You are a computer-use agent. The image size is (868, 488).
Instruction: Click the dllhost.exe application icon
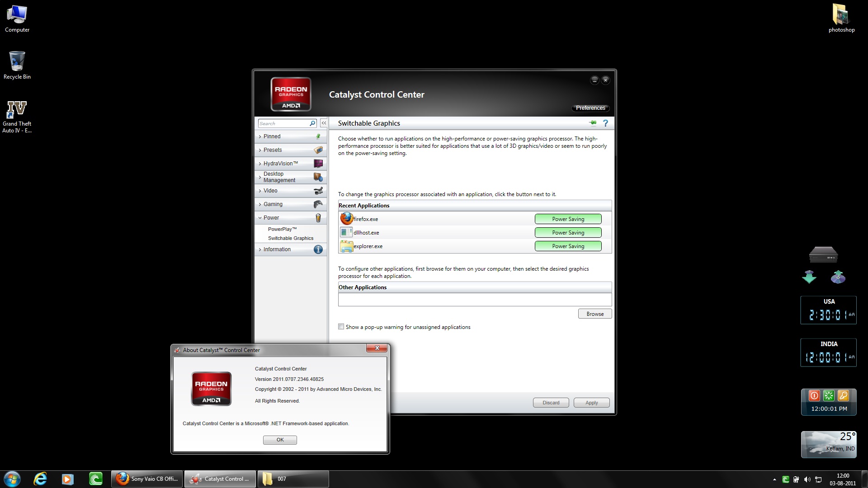(x=346, y=232)
